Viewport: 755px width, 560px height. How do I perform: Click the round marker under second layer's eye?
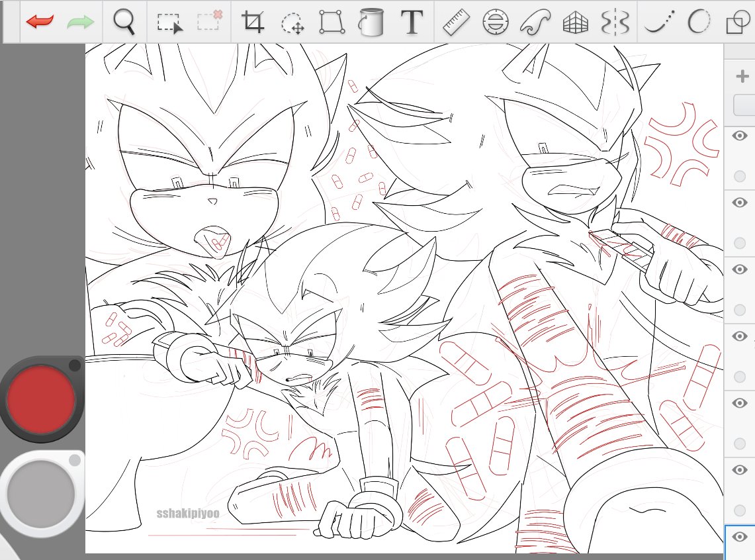pyautogui.click(x=740, y=243)
